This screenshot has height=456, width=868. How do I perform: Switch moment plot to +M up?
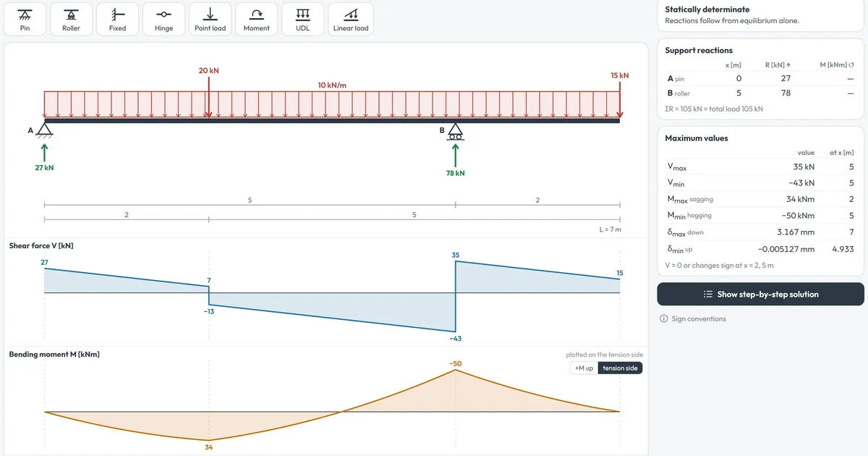point(584,368)
